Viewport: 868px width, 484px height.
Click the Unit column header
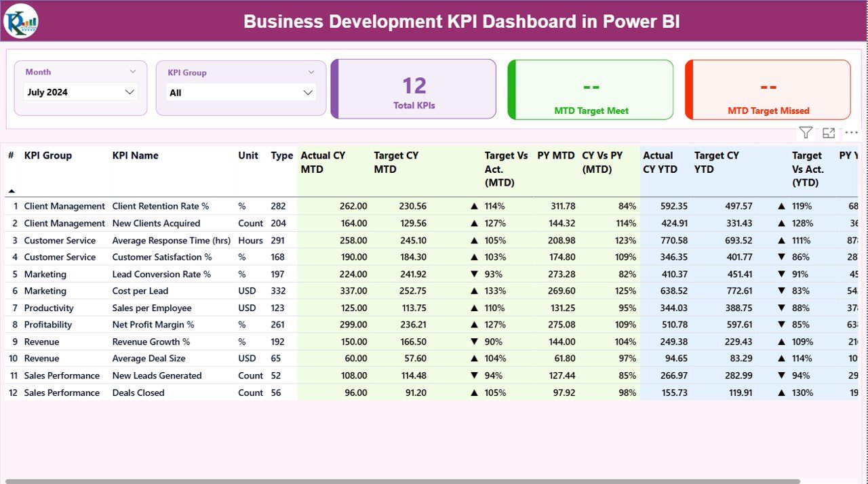click(x=248, y=155)
